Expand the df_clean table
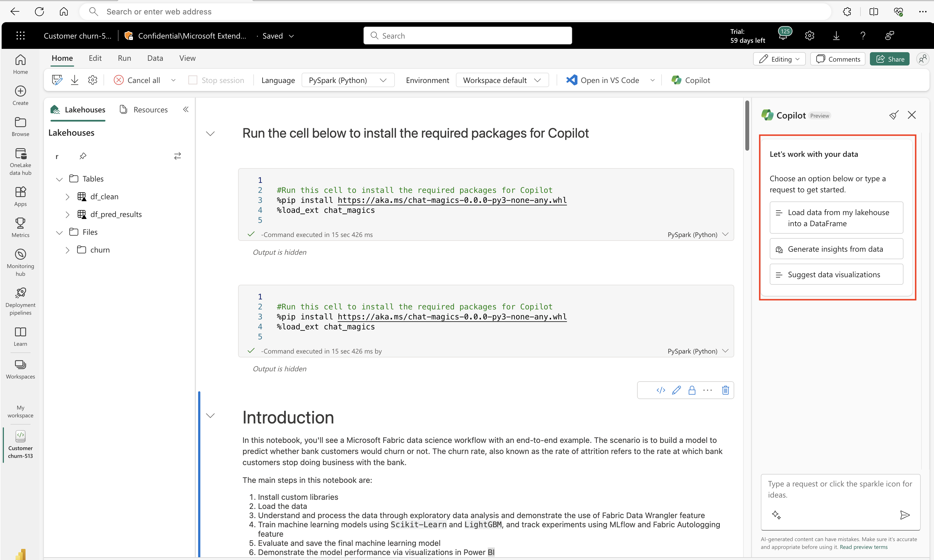The width and height of the screenshot is (934, 560). [67, 196]
